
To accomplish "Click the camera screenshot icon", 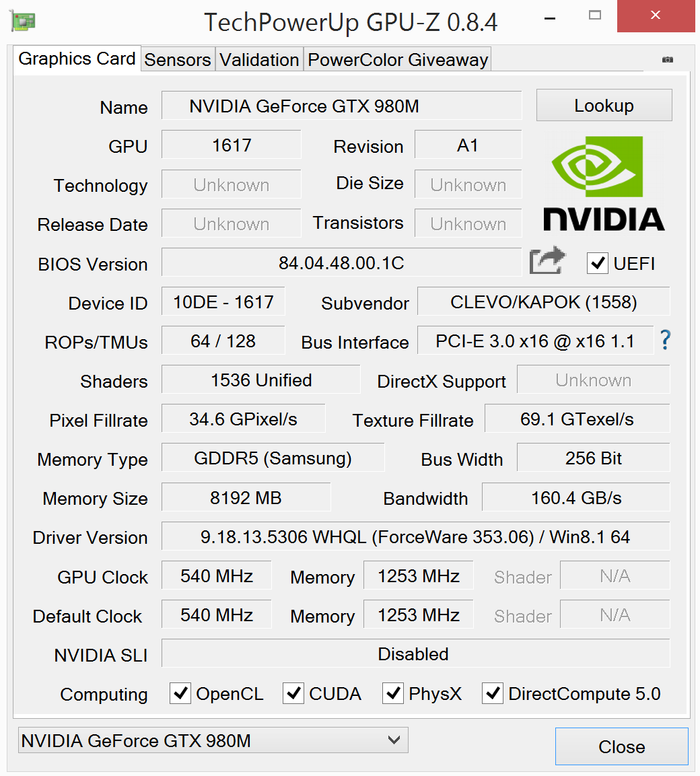I will click(x=667, y=59).
